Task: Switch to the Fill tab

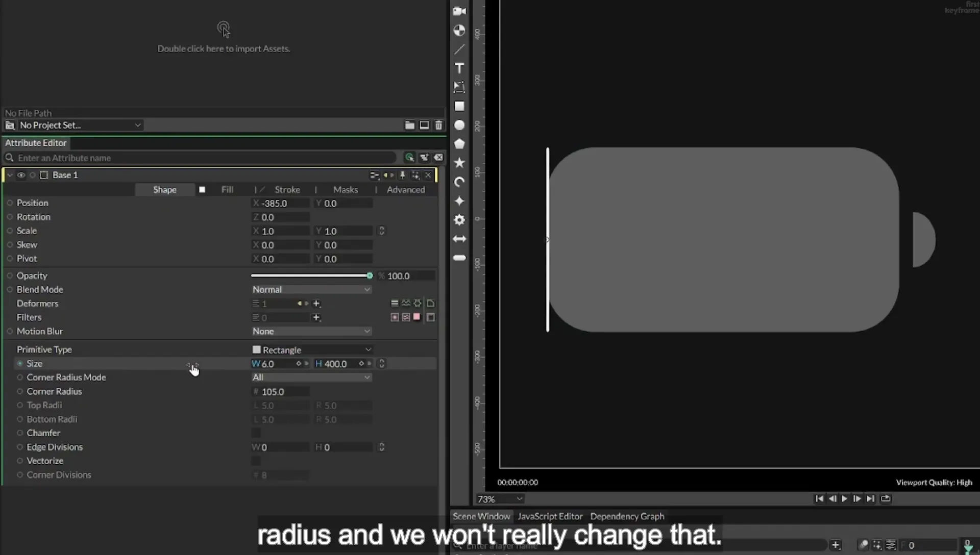Action: point(227,189)
